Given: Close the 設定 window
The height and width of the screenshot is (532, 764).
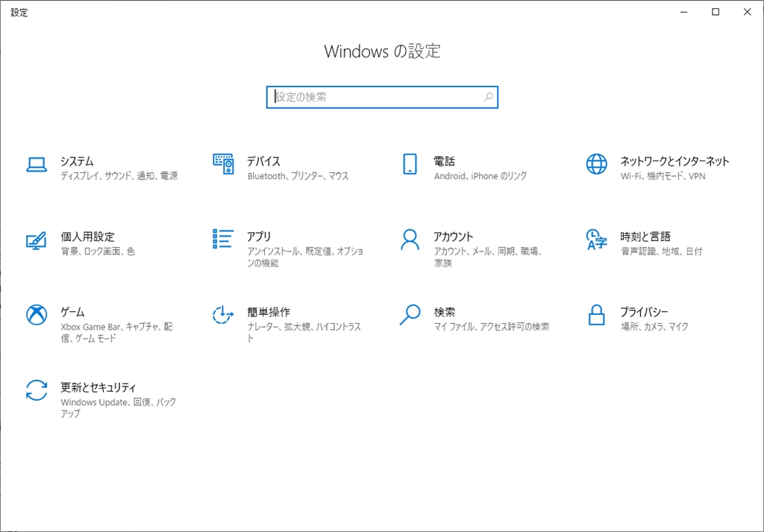Looking at the screenshot, I should [748, 12].
